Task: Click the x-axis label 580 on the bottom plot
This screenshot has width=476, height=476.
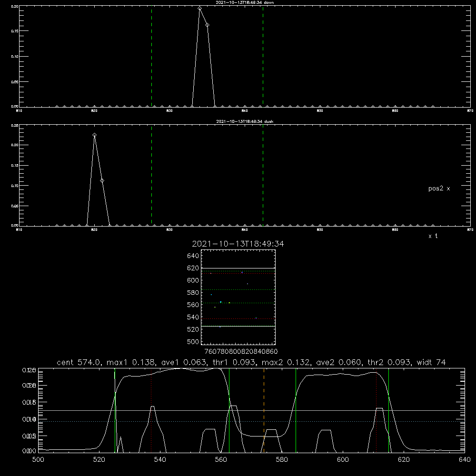Action: click(282, 460)
